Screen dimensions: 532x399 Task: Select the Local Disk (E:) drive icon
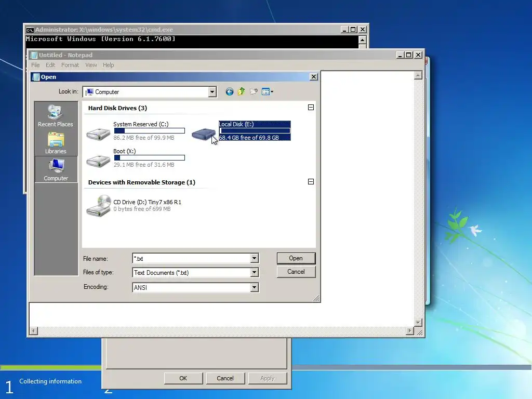pyautogui.click(x=204, y=134)
